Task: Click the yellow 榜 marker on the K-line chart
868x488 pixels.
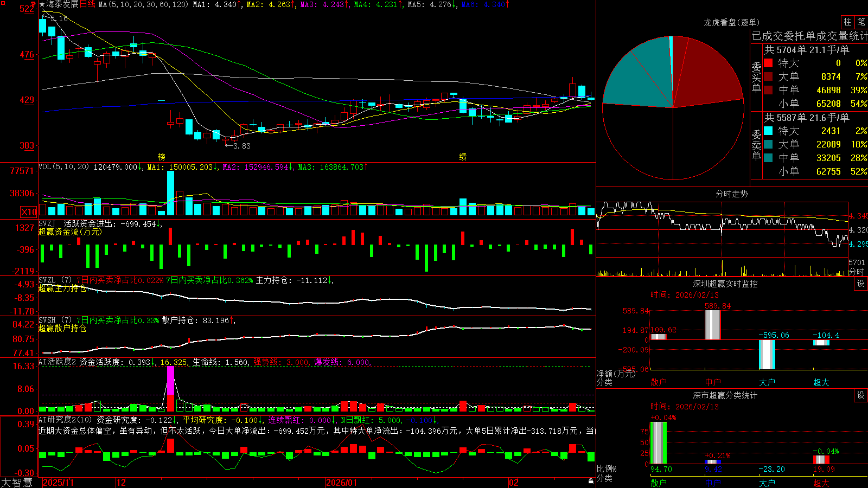Action: [161, 157]
